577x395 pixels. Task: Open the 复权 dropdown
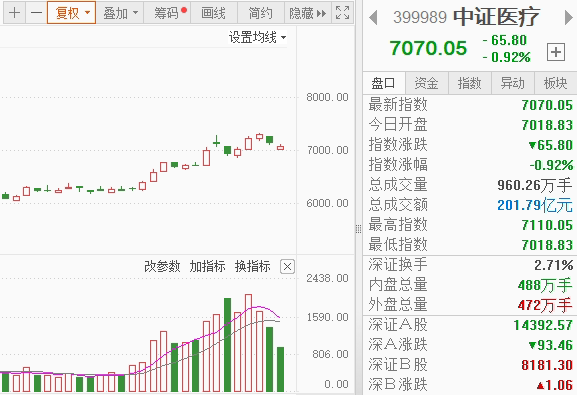coord(71,13)
